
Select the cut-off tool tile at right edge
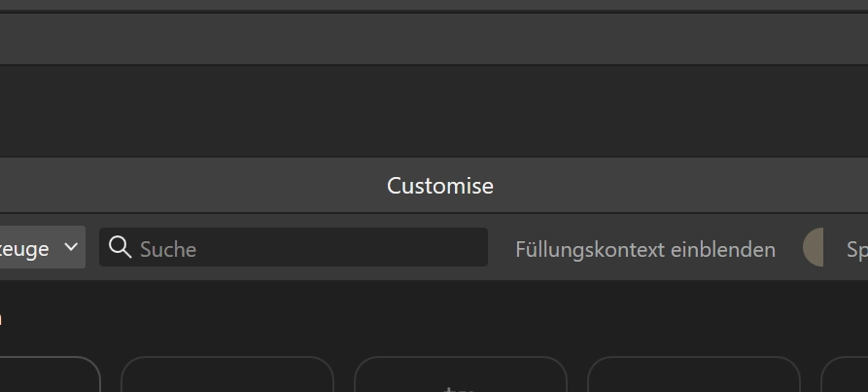pos(846,376)
